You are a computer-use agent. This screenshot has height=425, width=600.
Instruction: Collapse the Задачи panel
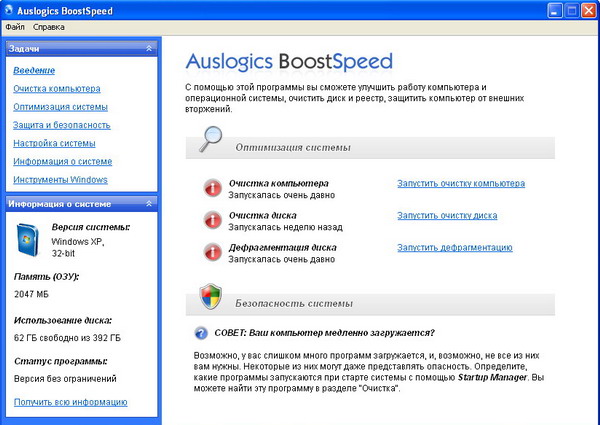click(x=149, y=49)
